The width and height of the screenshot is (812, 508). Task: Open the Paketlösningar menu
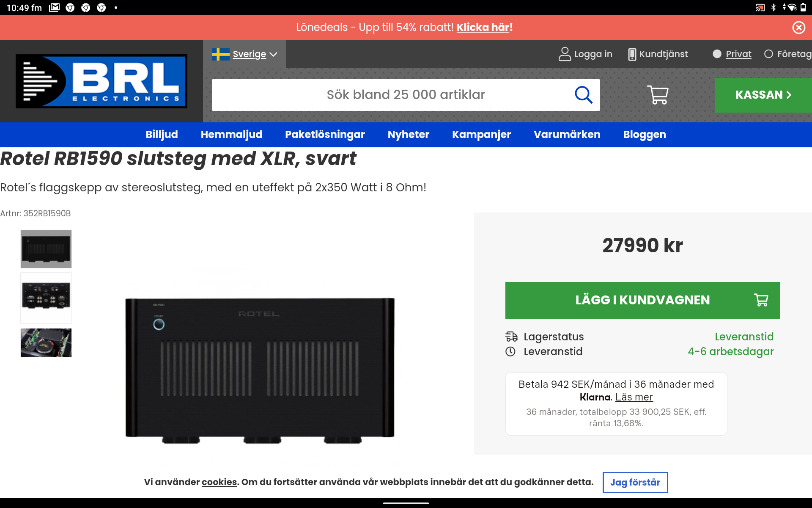[x=325, y=135]
